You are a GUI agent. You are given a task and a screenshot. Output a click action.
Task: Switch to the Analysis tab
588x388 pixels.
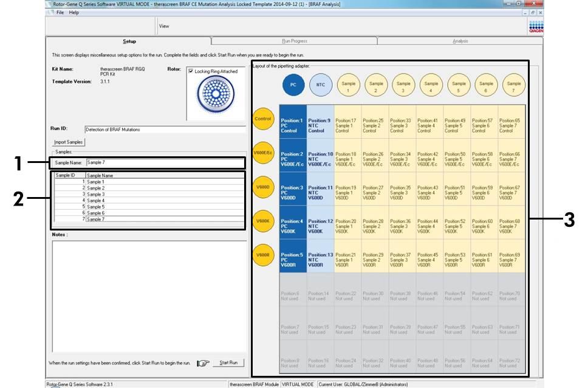460,41
